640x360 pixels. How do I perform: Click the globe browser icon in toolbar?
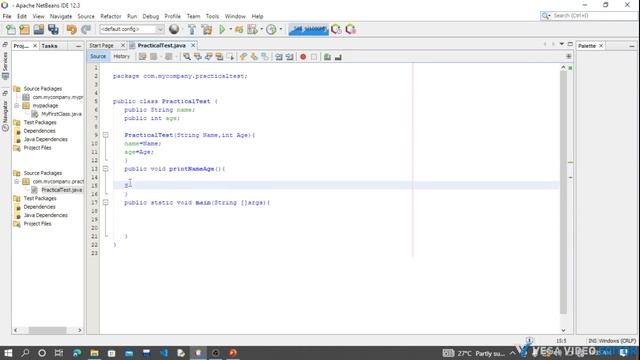tap(174, 29)
